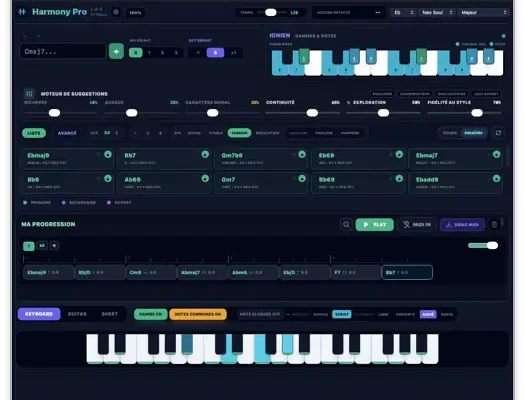Switch to Guitar tab
The height and width of the screenshot is (400, 525).
pyautogui.click(x=77, y=314)
